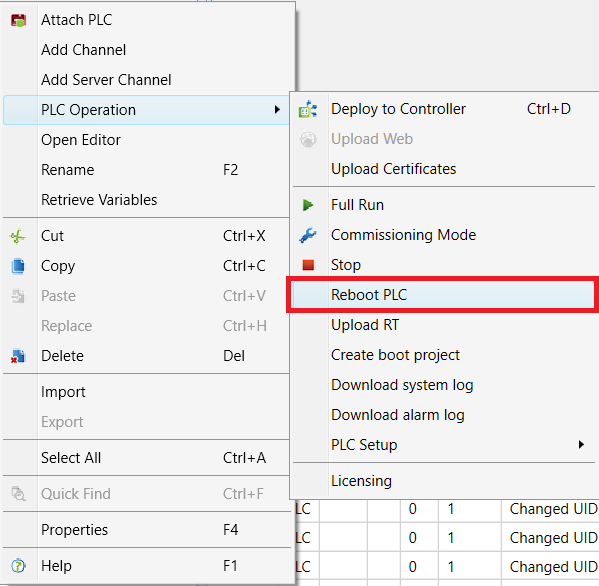Image resolution: width=599 pixels, height=586 pixels.
Task: Choose Add Server Channel
Action: click(106, 80)
